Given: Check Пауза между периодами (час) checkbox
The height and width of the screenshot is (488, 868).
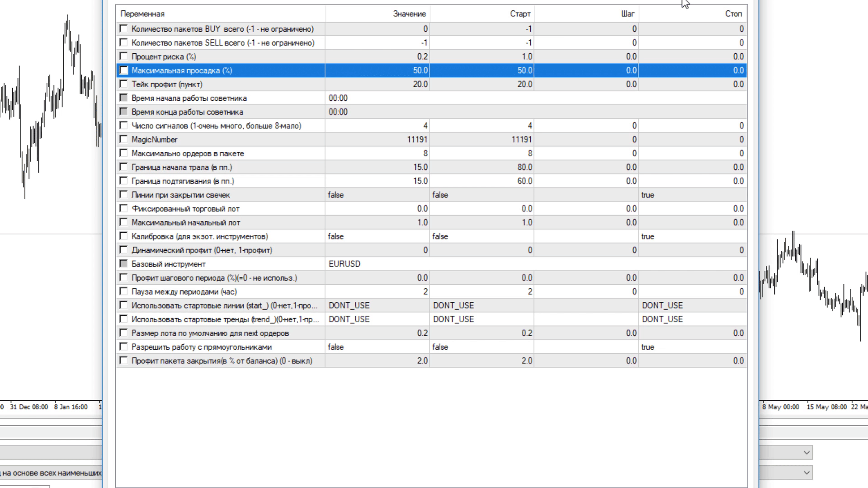Looking at the screenshot, I should pyautogui.click(x=123, y=291).
